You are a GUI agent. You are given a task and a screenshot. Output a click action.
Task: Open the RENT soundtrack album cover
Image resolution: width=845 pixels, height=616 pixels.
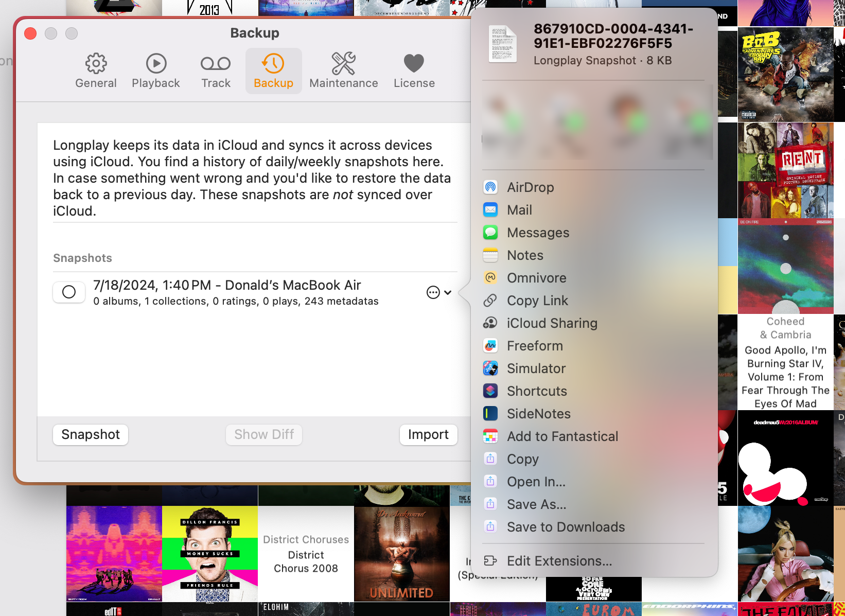click(x=785, y=170)
